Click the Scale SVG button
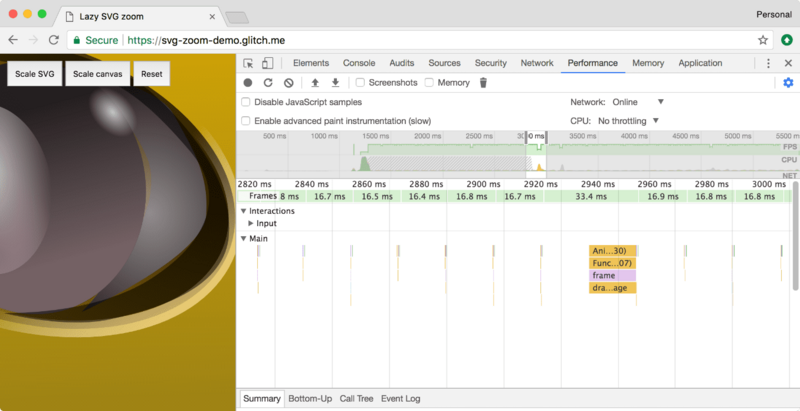800x411 pixels. [35, 74]
